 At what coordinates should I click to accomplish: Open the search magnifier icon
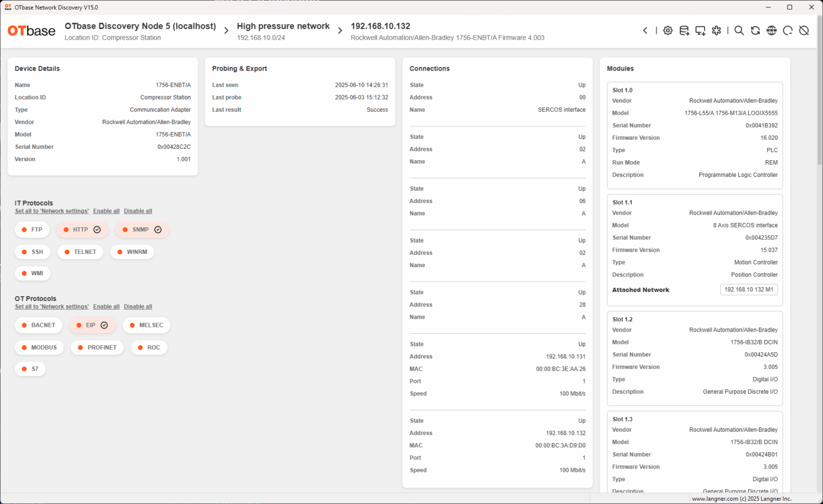point(739,31)
